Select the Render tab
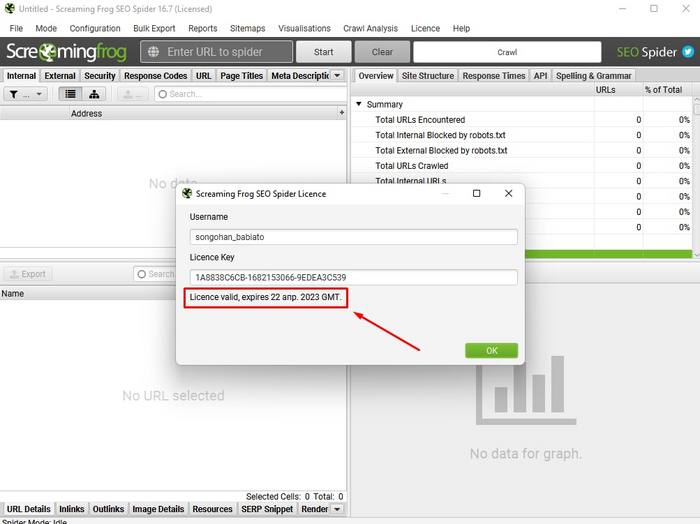The height and width of the screenshot is (524, 700). [314, 509]
